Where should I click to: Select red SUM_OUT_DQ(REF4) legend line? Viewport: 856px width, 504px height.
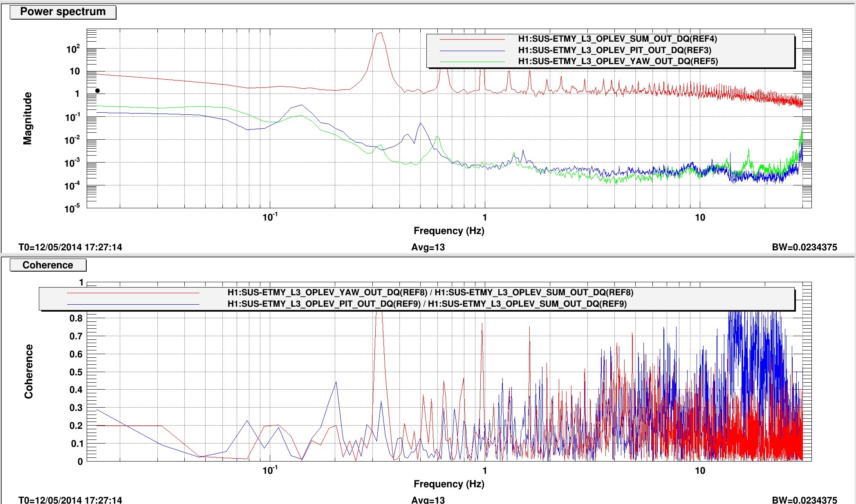click(x=472, y=39)
